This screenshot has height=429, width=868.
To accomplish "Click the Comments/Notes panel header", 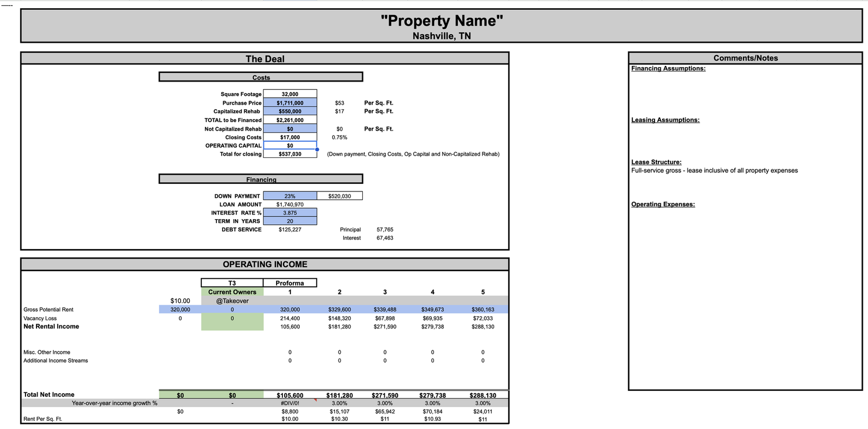I will click(745, 58).
